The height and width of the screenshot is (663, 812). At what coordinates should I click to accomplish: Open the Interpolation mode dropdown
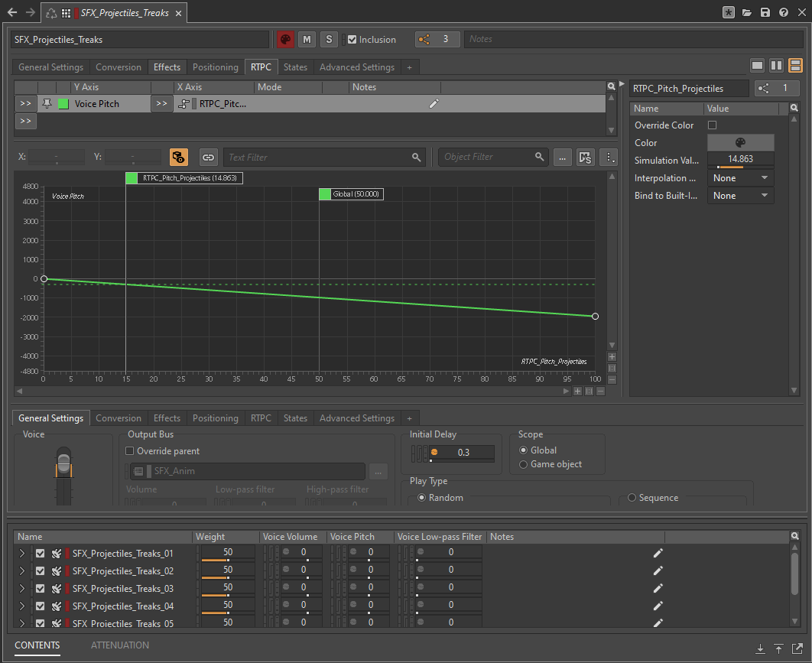[740, 178]
